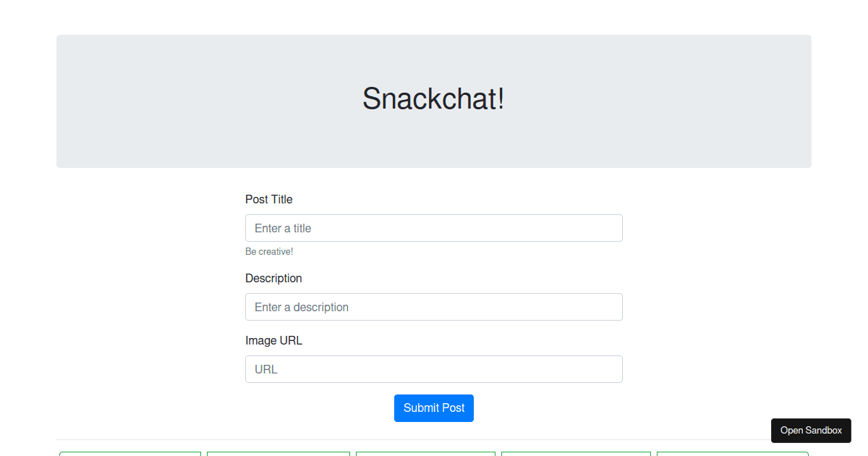
Task: Click the Snackchat! page header
Action: [x=434, y=99]
